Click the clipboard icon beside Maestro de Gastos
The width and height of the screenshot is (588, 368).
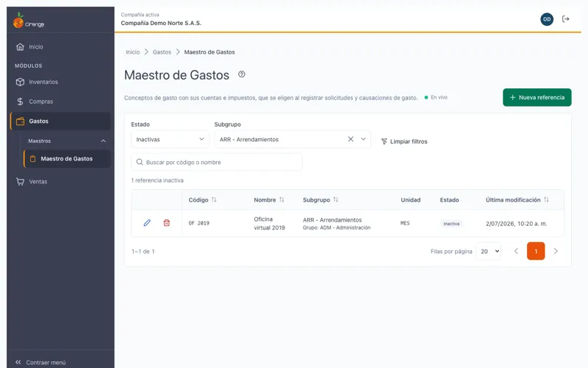click(32, 159)
